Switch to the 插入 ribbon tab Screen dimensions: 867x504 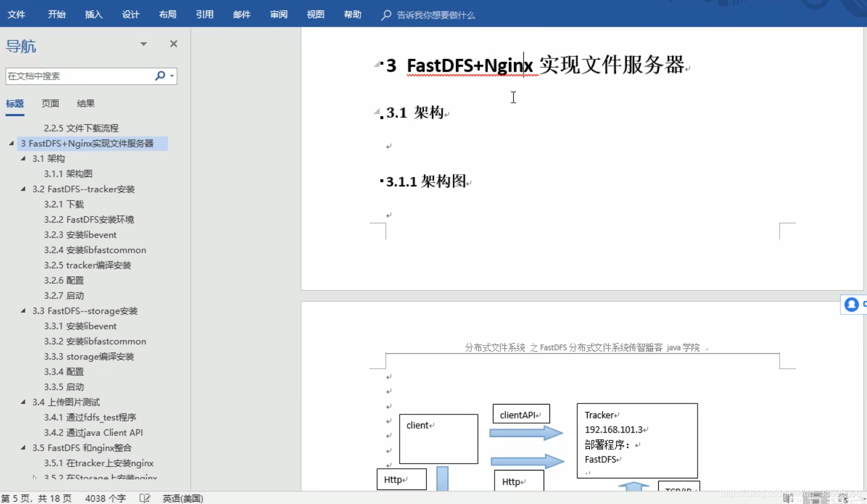click(x=94, y=14)
